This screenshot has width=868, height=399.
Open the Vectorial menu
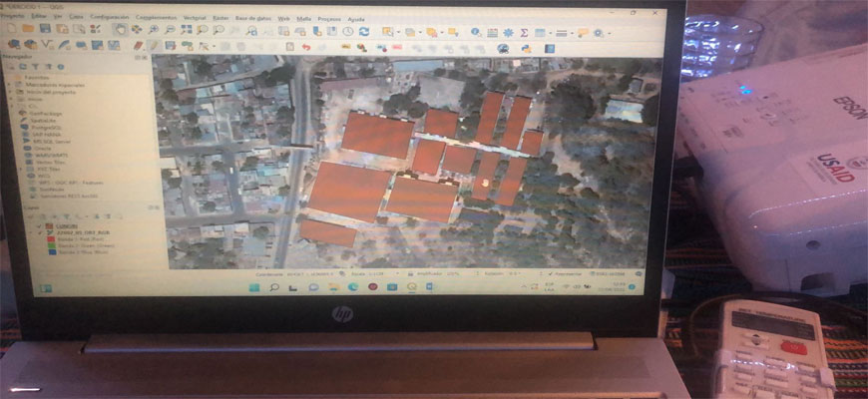click(x=195, y=18)
